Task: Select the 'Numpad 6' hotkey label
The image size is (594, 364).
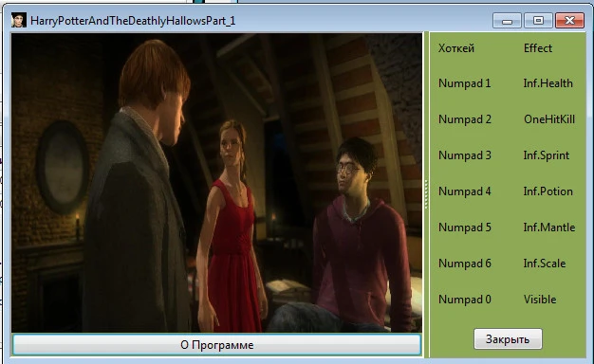Action: pos(465,264)
